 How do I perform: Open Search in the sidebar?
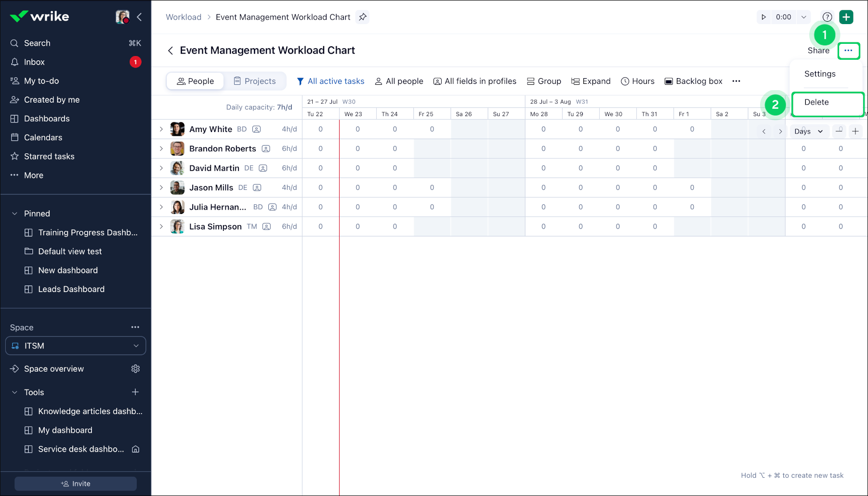click(37, 43)
